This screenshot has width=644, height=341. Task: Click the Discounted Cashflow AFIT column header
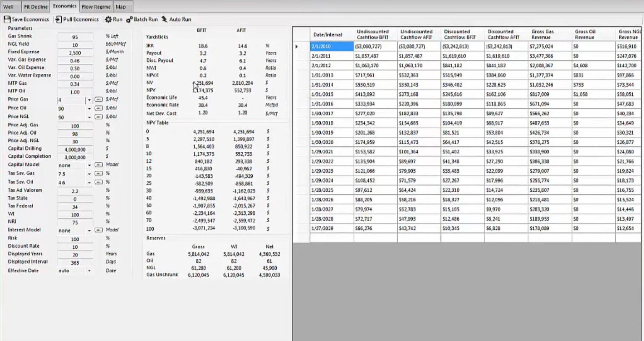(506, 34)
